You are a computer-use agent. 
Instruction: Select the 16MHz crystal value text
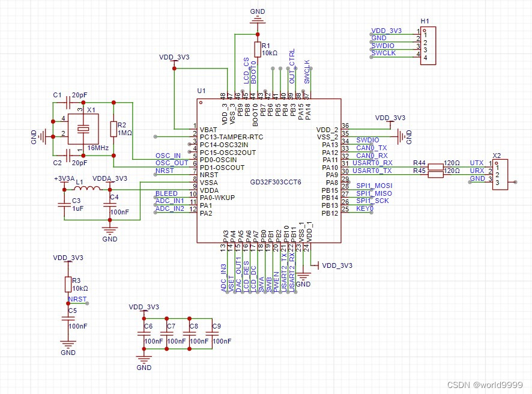click(98, 148)
